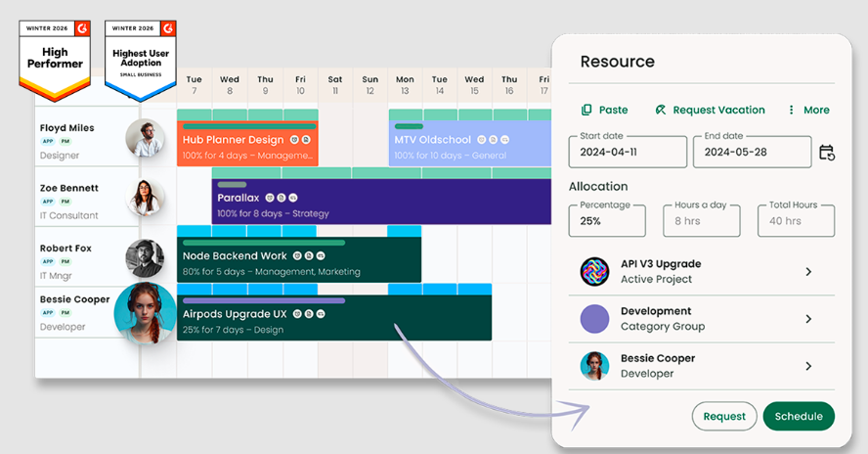Select the Hub Planner Design booking title

tap(233, 140)
